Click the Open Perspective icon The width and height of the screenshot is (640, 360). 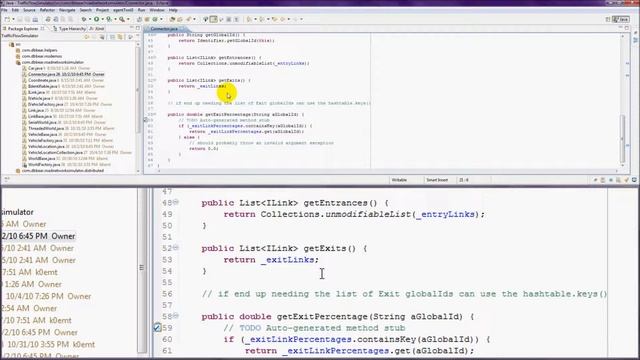pos(608,19)
